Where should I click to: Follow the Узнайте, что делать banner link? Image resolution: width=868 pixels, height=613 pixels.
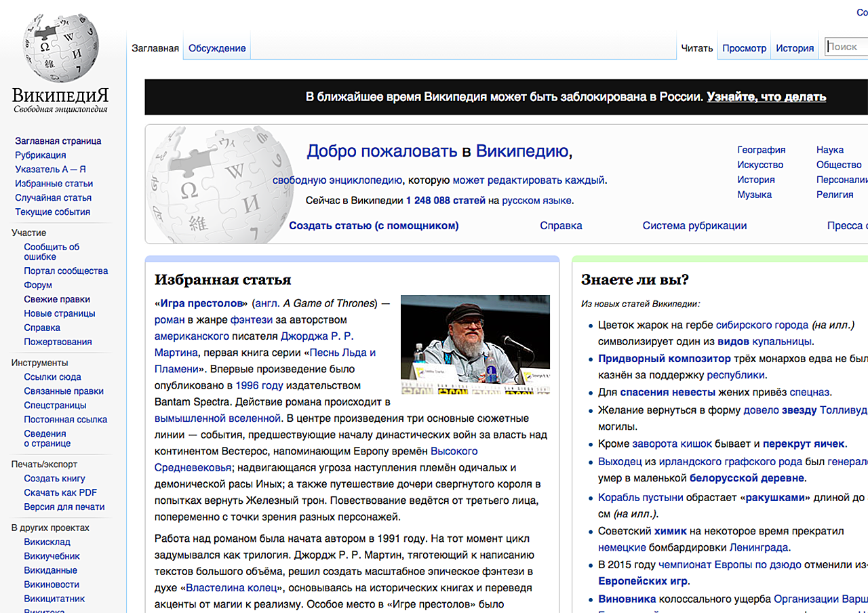tap(766, 97)
